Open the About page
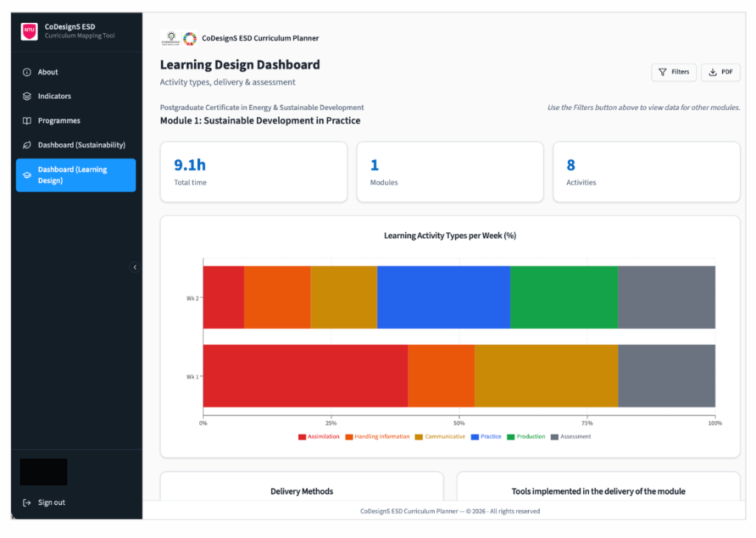The image size is (756, 538). pyautogui.click(x=76, y=72)
